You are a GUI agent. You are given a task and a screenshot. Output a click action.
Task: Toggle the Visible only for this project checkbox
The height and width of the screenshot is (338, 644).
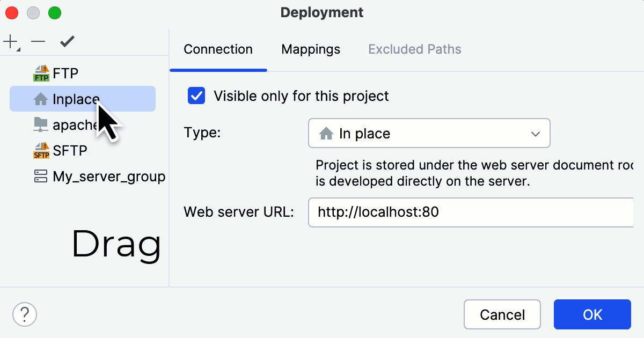(x=196, y=95)
